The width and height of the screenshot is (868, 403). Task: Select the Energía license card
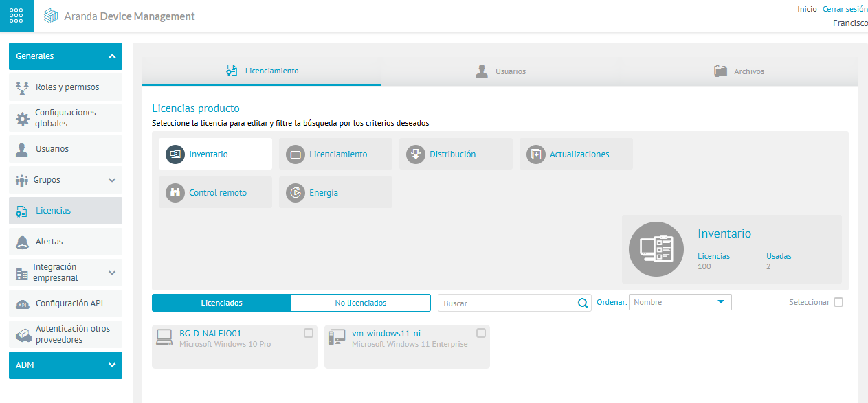[x=335, y=193]
